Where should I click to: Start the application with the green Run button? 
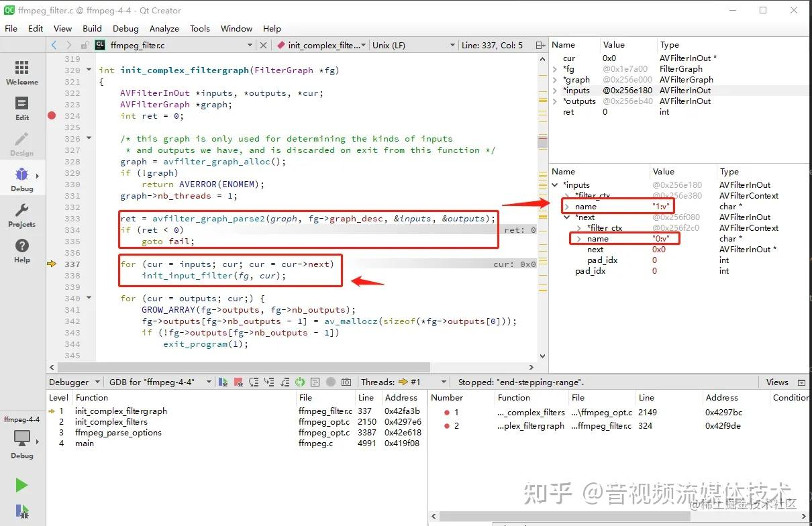(x=21, y=484)
